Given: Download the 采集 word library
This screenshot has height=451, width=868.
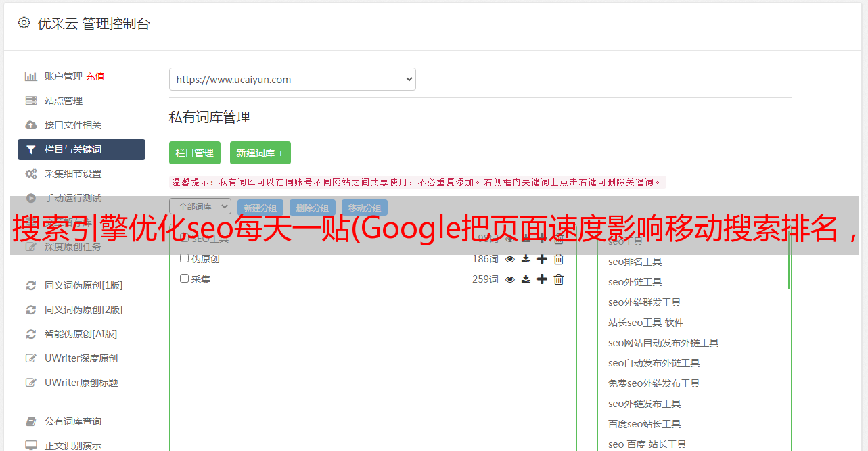Looking at the screenshot, I should (x=526, y=279).
